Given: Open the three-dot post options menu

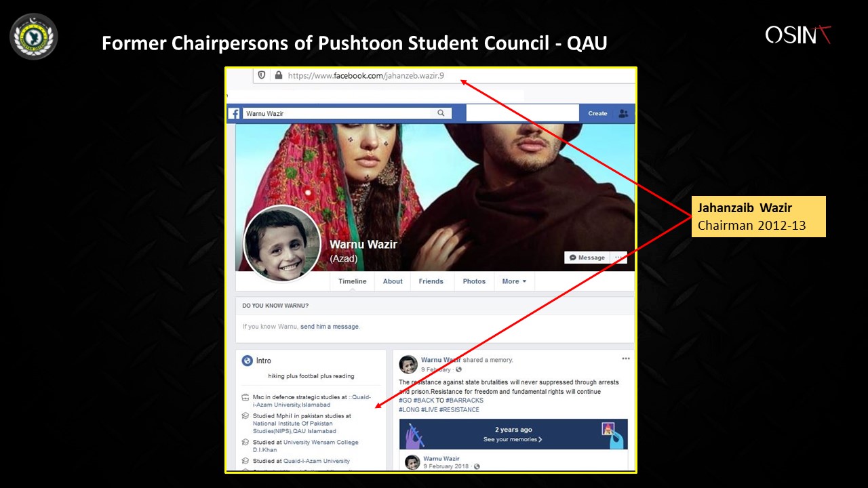Looking at the screenshot, I should 626,359.
